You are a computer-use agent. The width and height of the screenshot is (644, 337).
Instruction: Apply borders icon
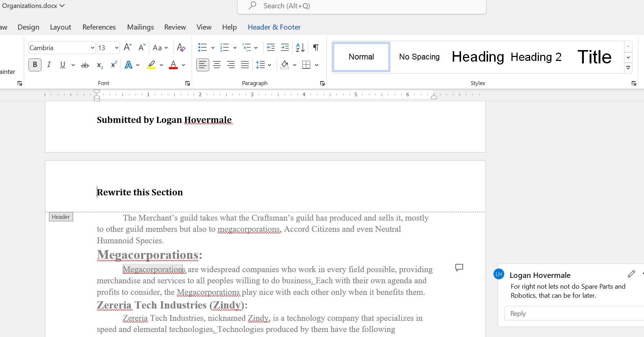point(306,65)
